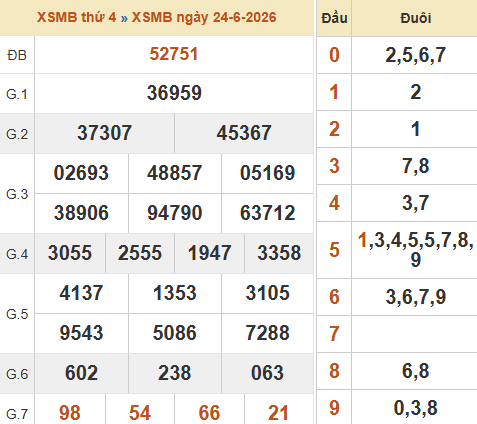This screenshot has height=424, width=477.
Task: Select G.5 number 7288
Action: point(268,333)
